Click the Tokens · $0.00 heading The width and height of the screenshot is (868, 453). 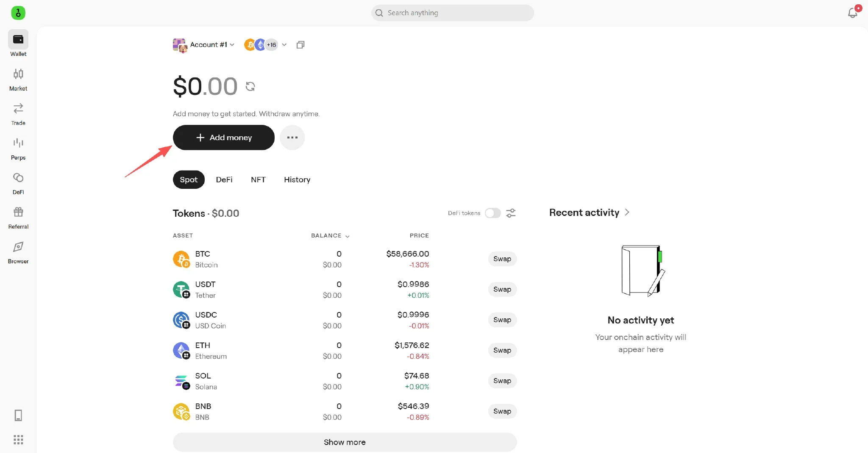coord(206,213)
